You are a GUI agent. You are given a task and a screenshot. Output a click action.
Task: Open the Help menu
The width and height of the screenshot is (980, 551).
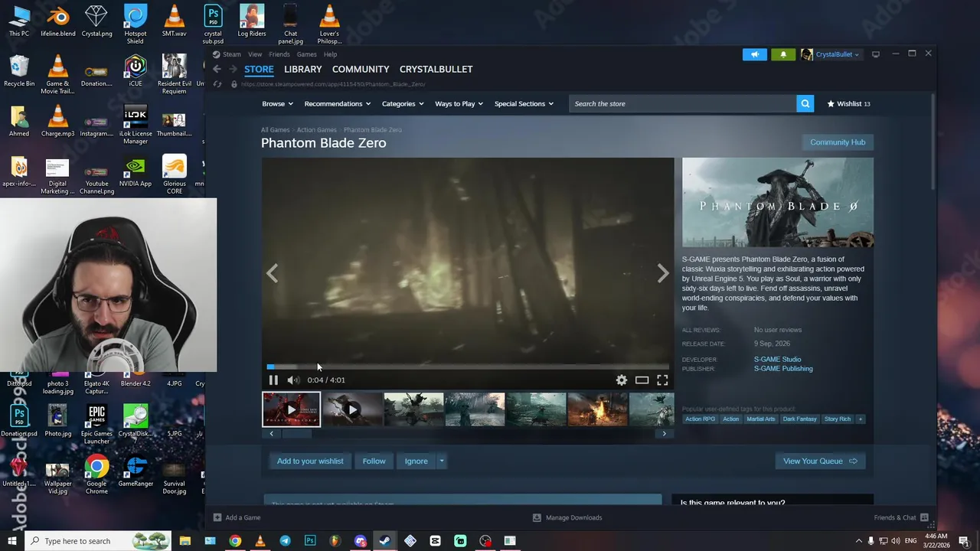(330, 54)
